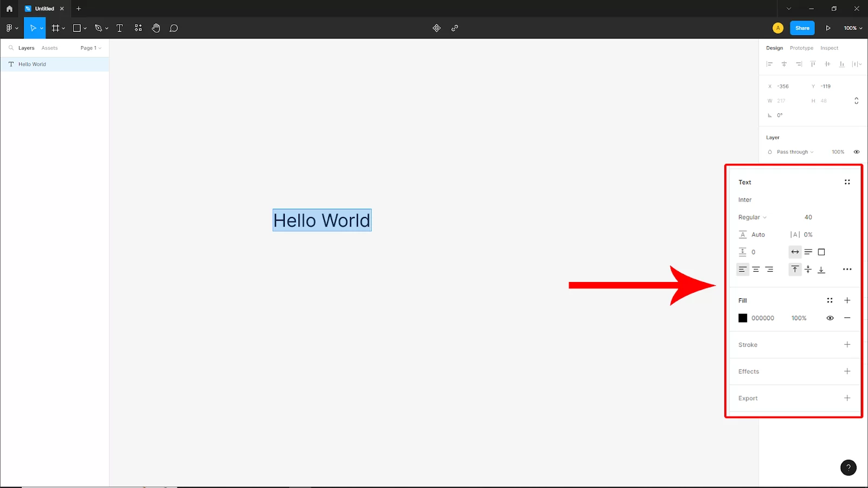868x488 pixels.
Task: Set text vertical align bottom
Action: pos(821,269)
